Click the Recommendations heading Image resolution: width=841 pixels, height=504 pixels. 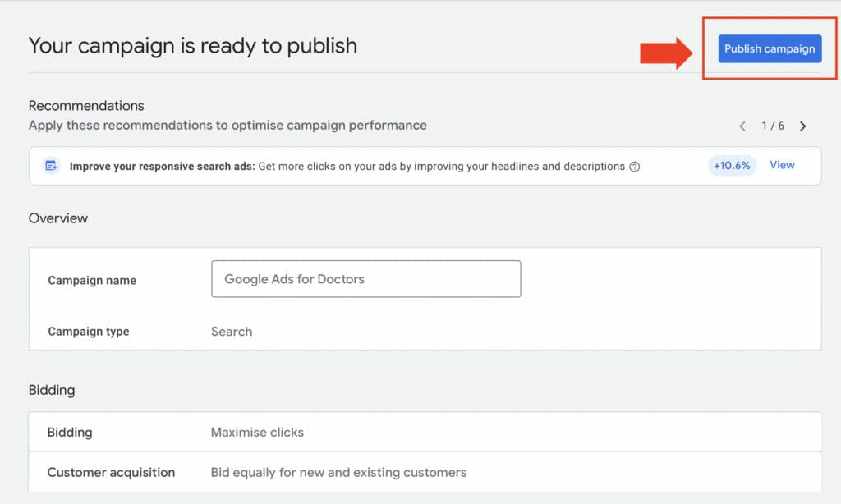86,106
